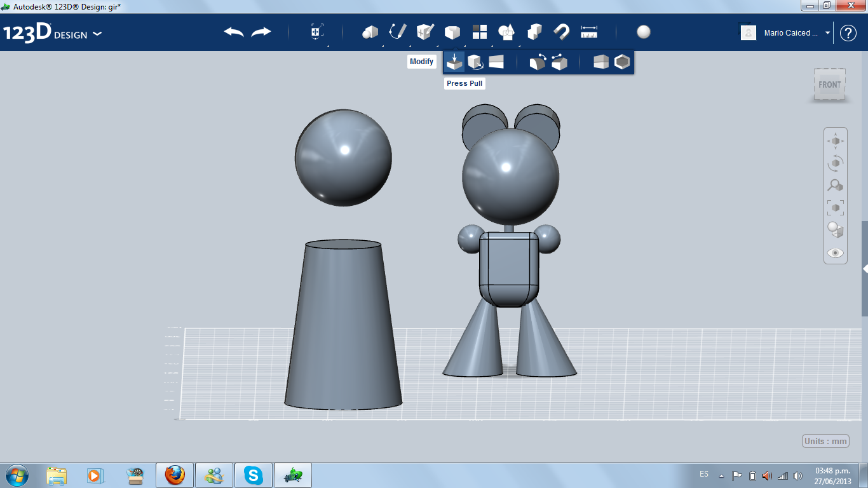Select the large truncated cone object
The height and width of the screenshot is (488, 868).
343,324
